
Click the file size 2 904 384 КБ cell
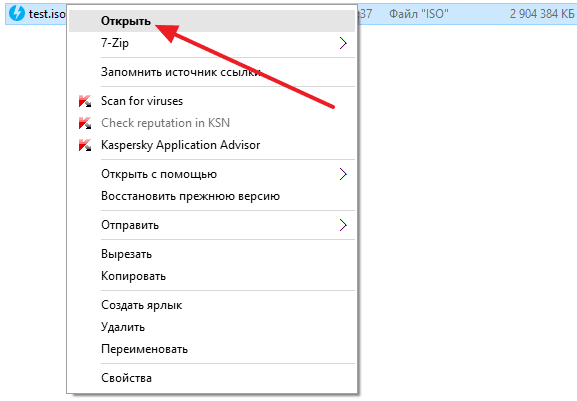tap(542, 14)
